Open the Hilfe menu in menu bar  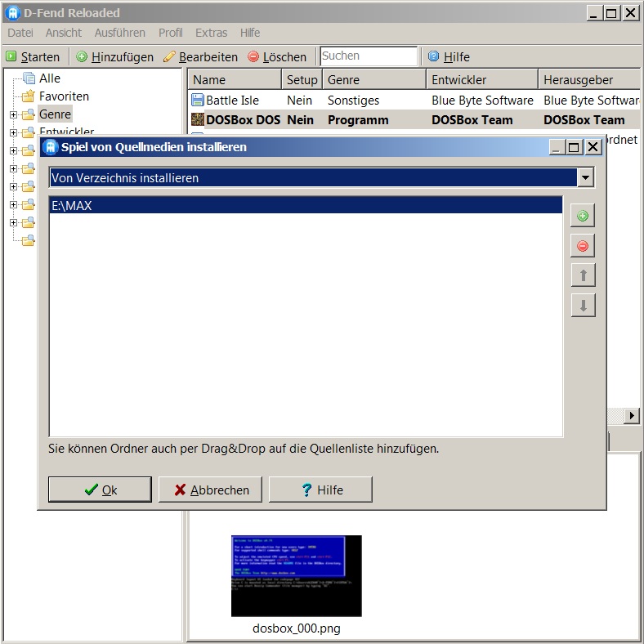(250, 33)
